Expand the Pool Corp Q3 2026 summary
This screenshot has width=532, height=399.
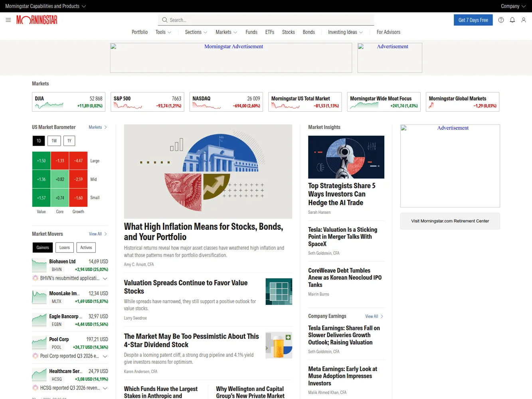pyautogui.click(x=105, y=356)
